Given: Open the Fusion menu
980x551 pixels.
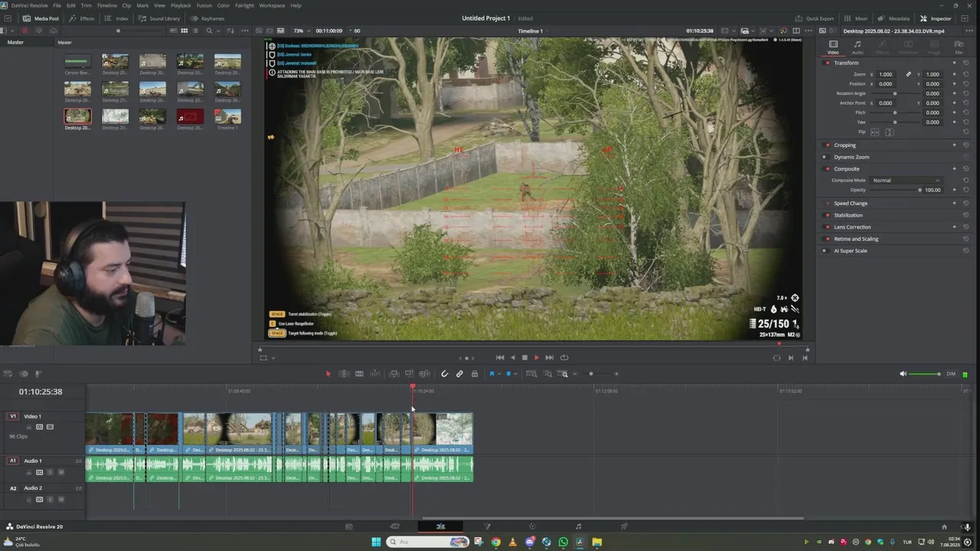Looking at the screenshot, I should [x=204, y=5].
